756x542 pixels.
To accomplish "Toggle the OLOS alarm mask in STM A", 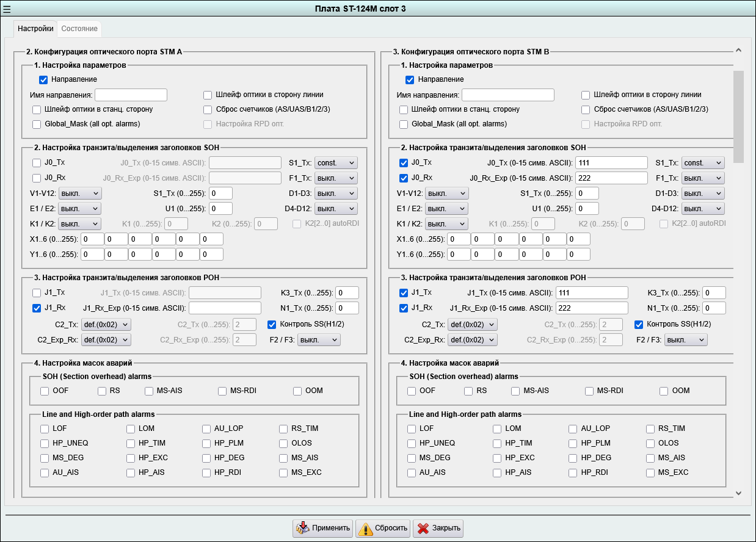I will point(283,443).
